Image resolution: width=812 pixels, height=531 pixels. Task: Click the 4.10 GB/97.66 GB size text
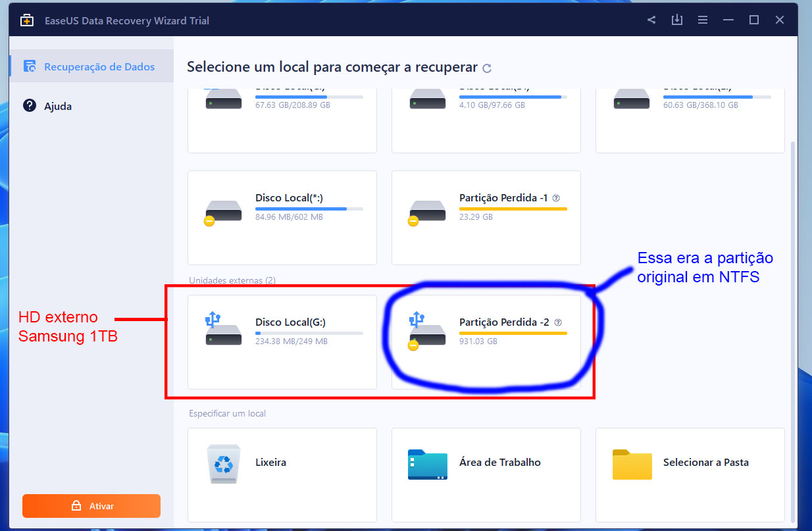[494, 105]
